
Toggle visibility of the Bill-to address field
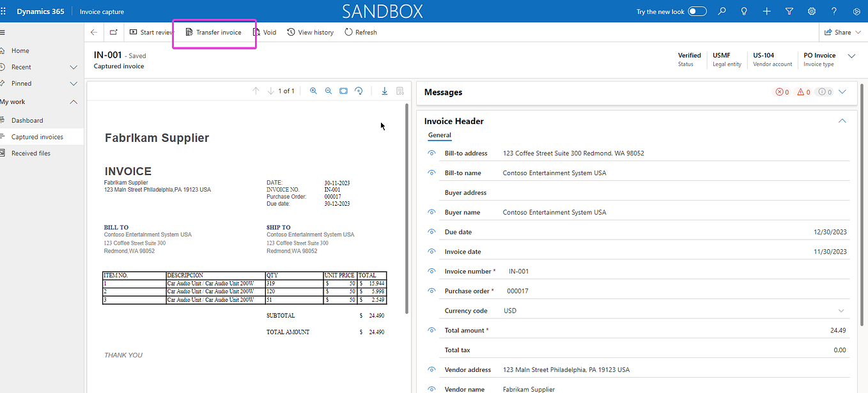431,153
